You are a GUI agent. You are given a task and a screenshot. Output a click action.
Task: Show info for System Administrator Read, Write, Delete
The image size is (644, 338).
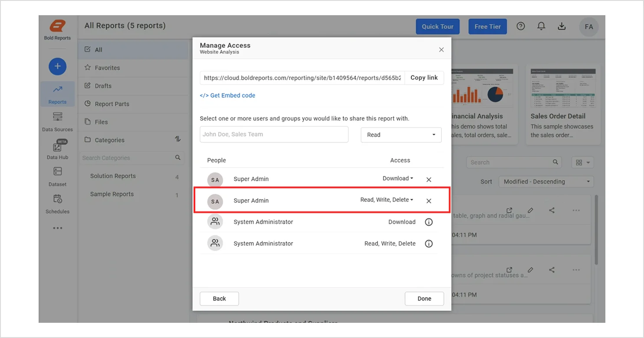429,244
